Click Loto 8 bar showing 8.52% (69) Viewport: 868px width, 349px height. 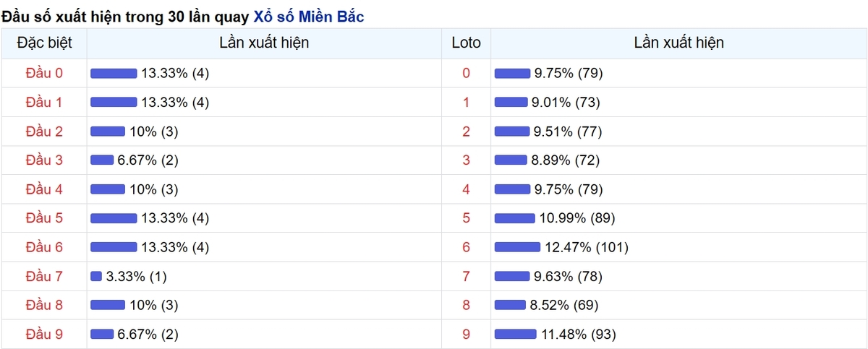510,305
